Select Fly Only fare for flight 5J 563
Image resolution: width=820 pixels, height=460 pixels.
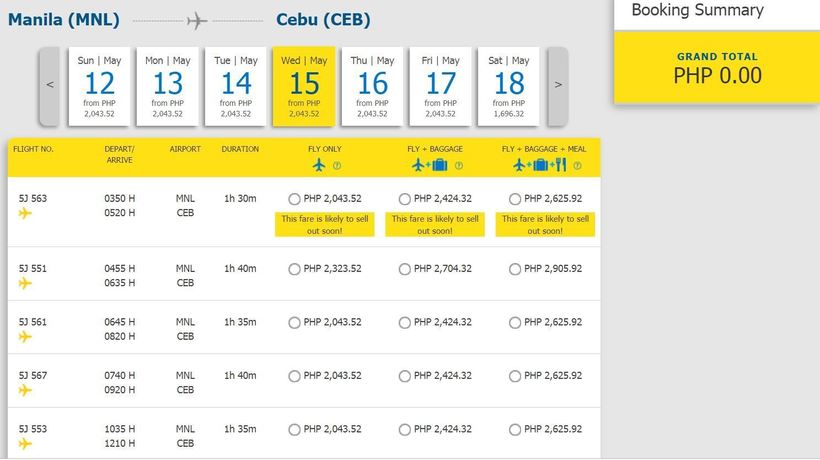coord(294,199)
